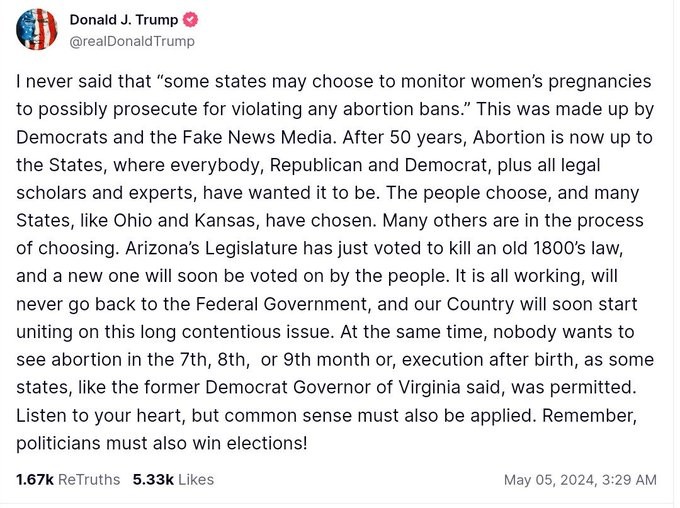Open the Donald J. Trump display name
Image resolution: width=680 pixels, height=508 pixels.
coord(124,20)
